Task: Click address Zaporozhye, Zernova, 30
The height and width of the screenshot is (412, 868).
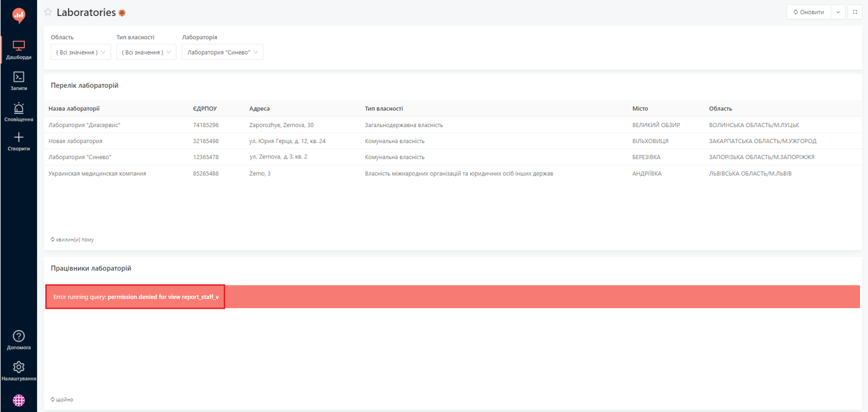Action: point(281,125)
